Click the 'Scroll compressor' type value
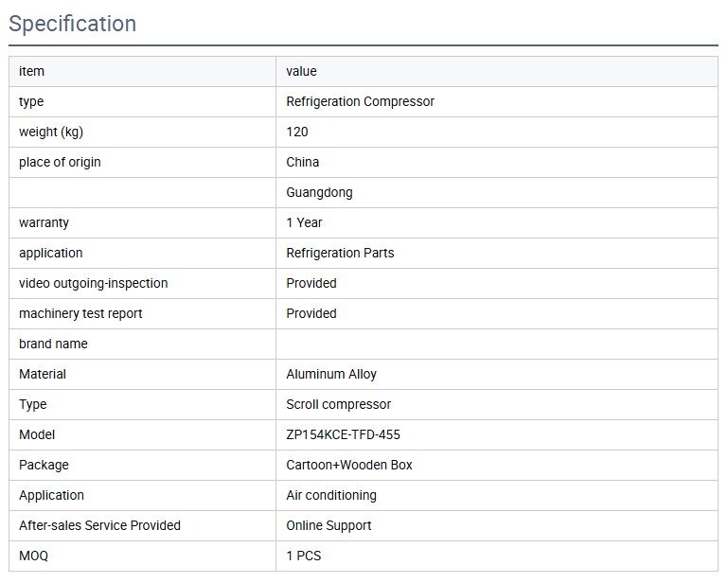The height and width of the screenshot is (583, 728). (338, 404)
